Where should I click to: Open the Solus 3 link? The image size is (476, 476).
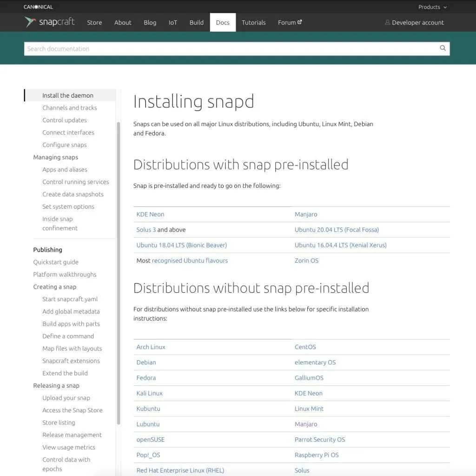coord(145,230)
